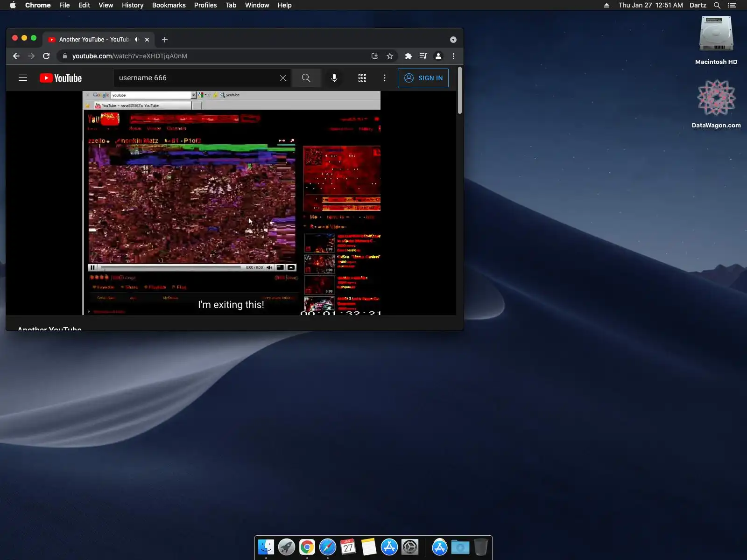Click the eject icon in the menu bar
The height and width of the screenshot is (560, 747).
tap(606, 5)
